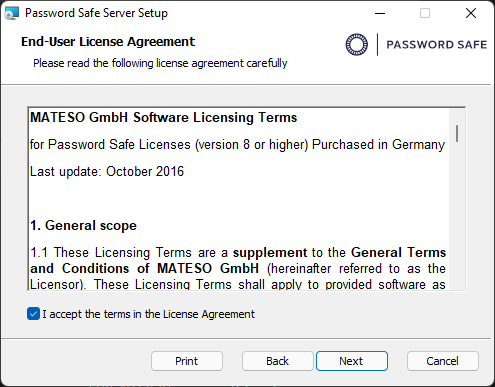The image size is (495, 387).
Task: Click the 'End-User License Agreement' page title
Action: [108, 42]
